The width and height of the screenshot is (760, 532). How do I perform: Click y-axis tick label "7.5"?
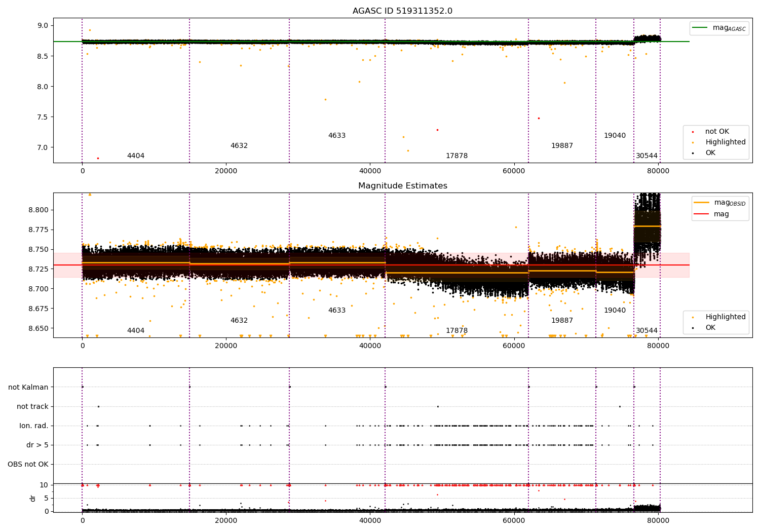[43, 117]
